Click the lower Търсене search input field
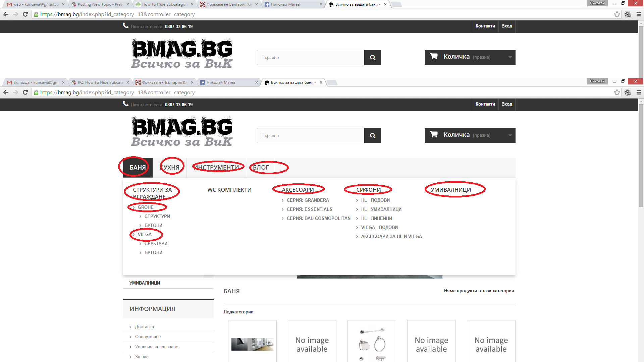The height and width of the screenshot is (362, 644). coord(310,136)
